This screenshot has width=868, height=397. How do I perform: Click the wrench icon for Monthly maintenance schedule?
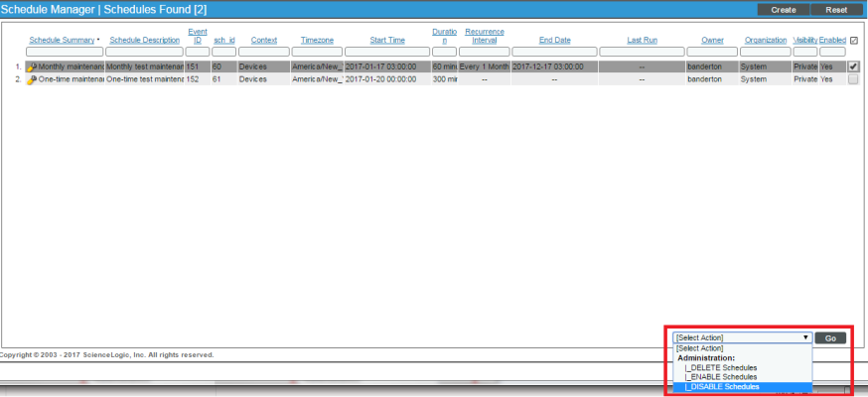(x=32, y=66)
